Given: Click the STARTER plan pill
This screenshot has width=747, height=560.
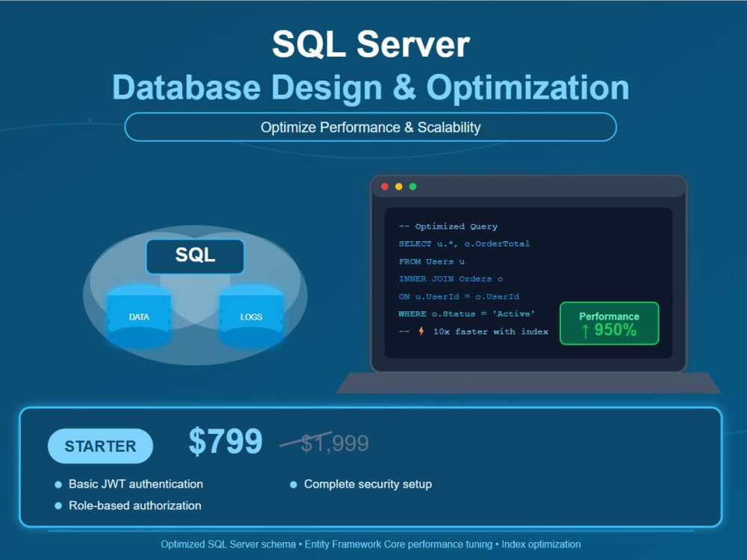Looking at the screenshot, I should click(x=101, y=447).
